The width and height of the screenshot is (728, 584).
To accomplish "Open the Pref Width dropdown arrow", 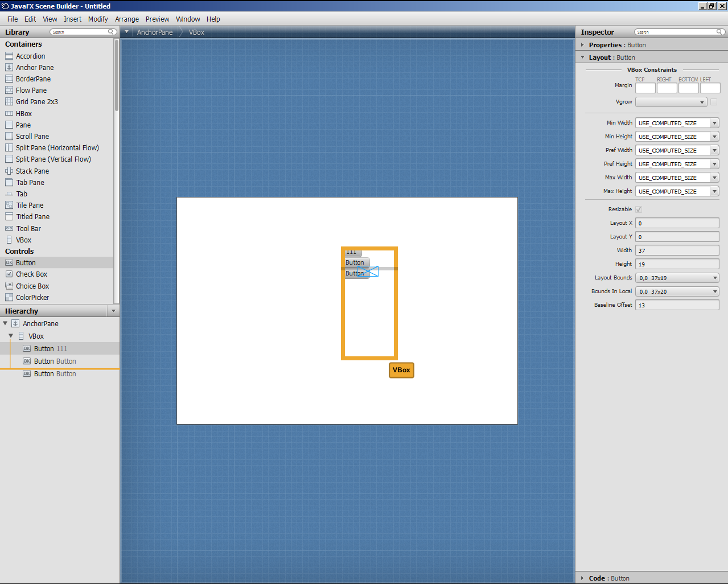I will coord(714,150).
